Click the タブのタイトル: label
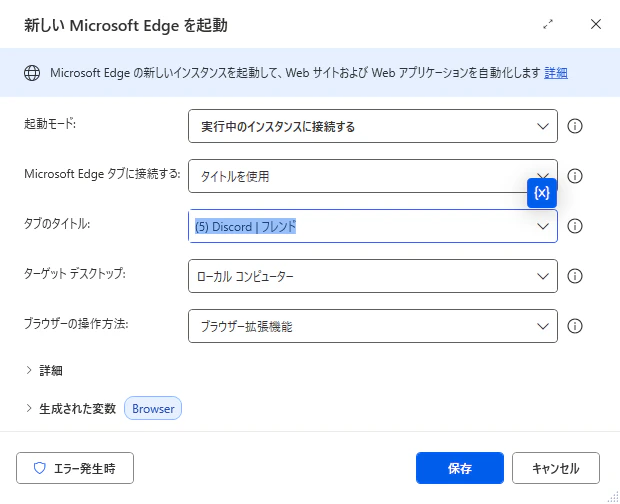620x504 pixels. [x=57, y=224]
